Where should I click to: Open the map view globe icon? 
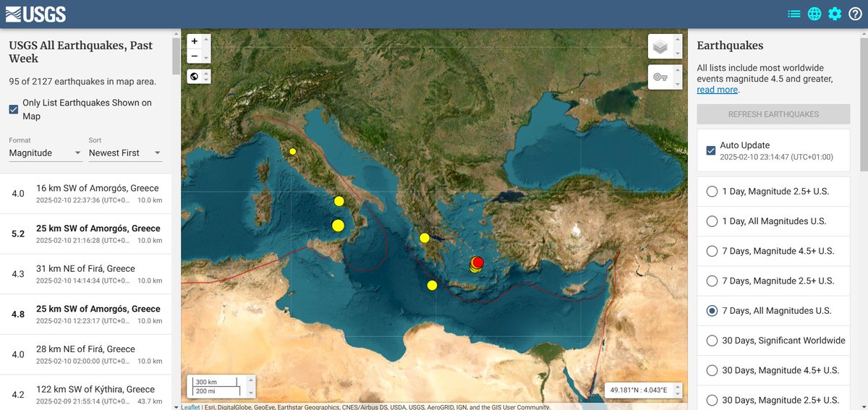point(814,14)
